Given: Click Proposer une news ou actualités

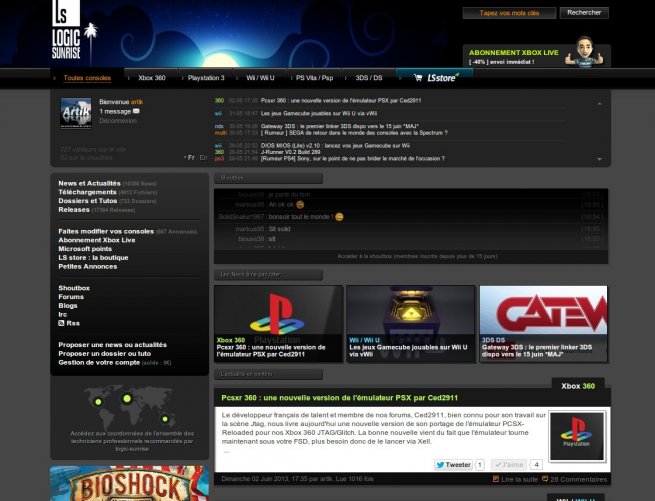Looking at the screenshot, I should [112, 345].
